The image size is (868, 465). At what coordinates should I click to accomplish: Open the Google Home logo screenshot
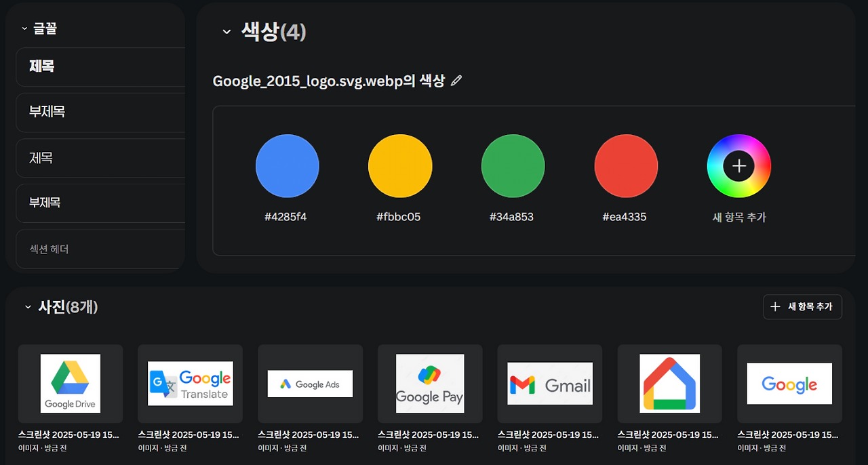[669, 384]
